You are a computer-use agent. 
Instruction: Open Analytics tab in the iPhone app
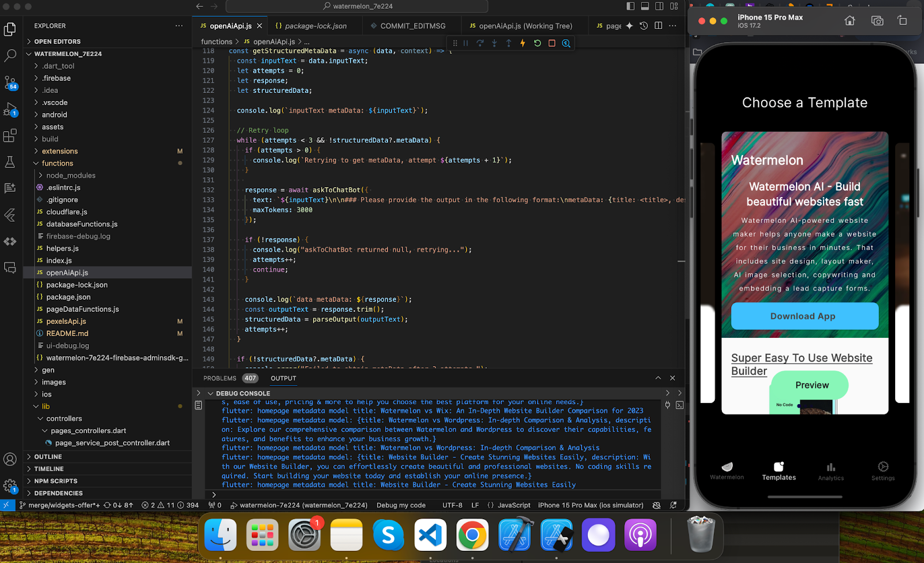pyautogui.click(x=830, y=471)
